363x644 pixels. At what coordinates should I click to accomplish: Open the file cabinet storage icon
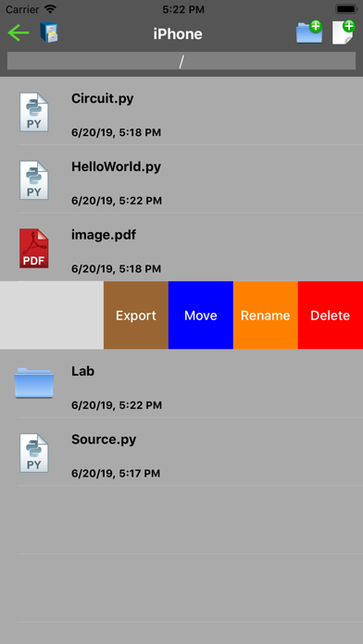[x=49, y=32]
